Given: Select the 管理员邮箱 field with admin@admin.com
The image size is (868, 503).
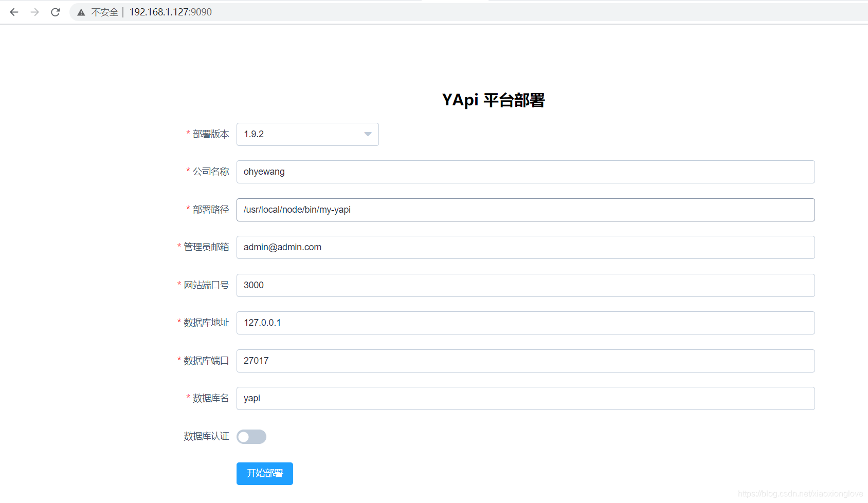Looking at the screenshot, I should 526,247.
